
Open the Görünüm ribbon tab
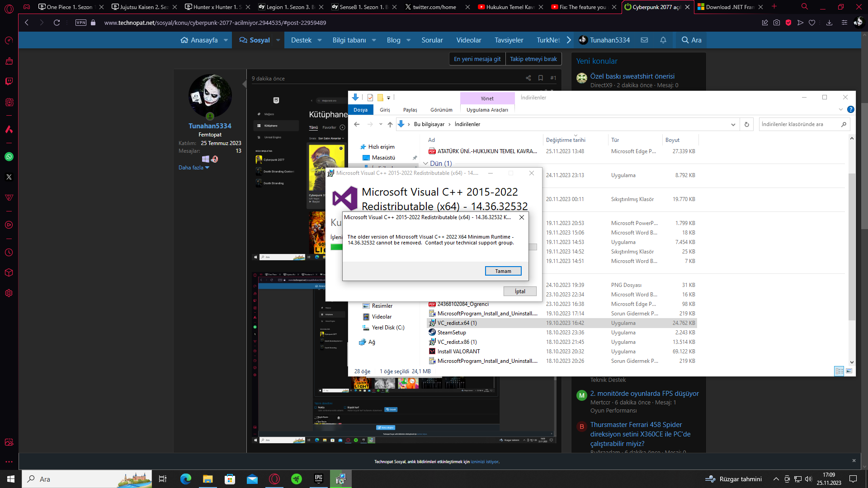[x=441, y=110]
